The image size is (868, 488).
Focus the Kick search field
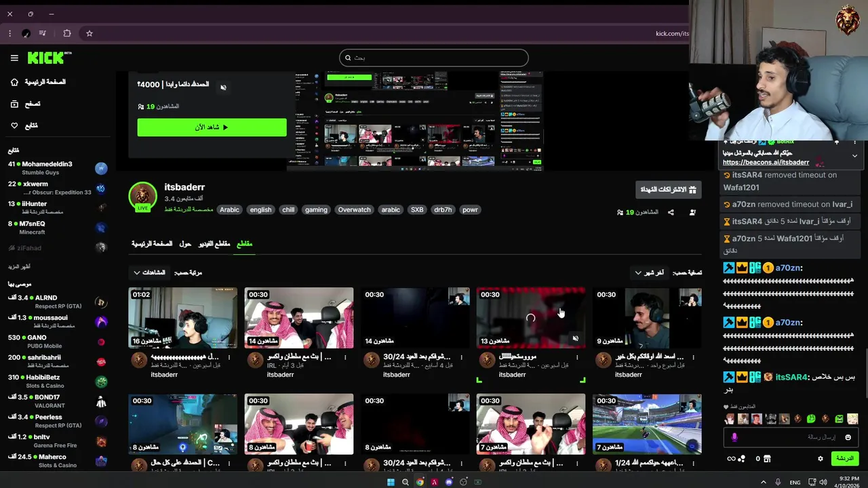tap(434, 58)
